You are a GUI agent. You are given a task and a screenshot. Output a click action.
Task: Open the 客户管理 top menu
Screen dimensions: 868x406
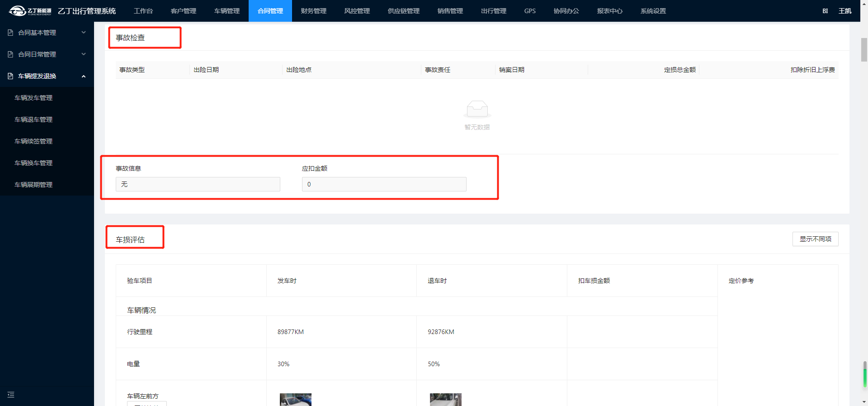[184, 11]
